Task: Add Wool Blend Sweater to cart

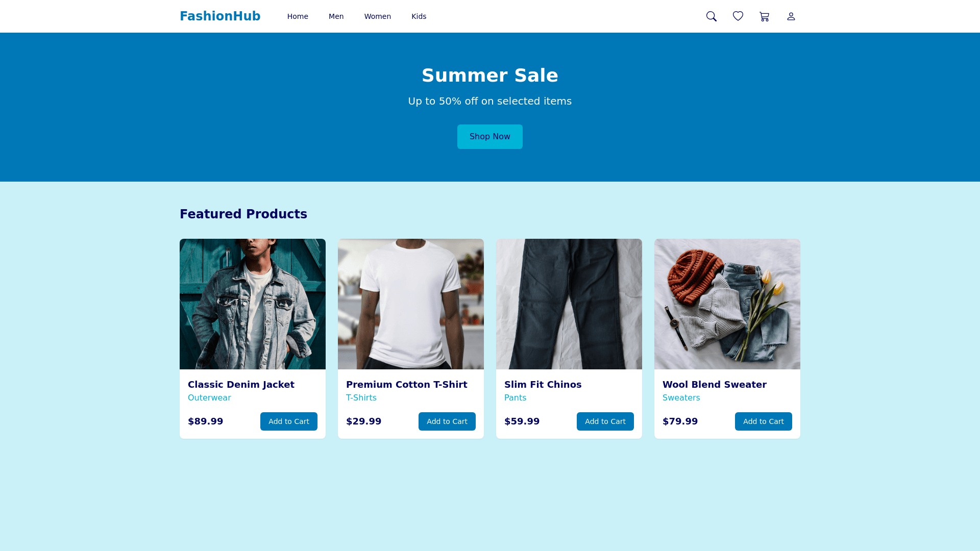Action: pos(764,421)
